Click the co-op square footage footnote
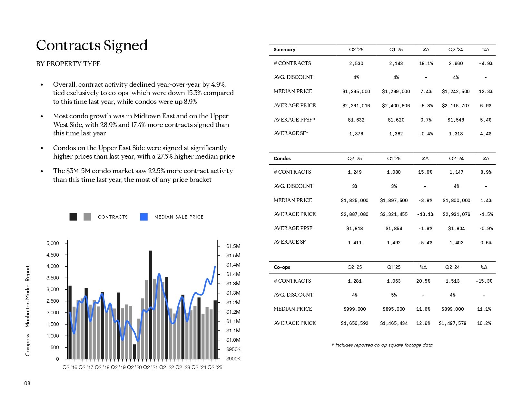 pyautogui.click(x=382, y=345)
